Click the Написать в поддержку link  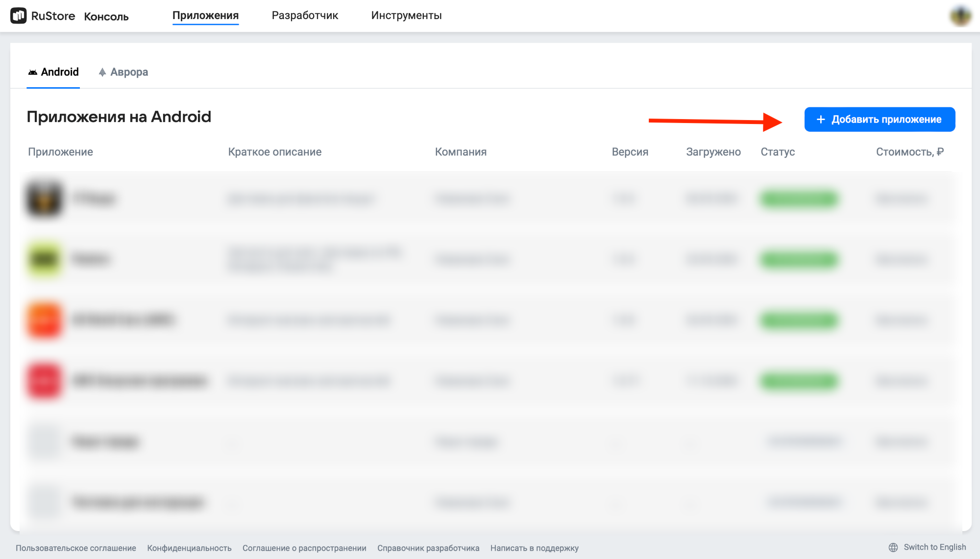(535, 548)
